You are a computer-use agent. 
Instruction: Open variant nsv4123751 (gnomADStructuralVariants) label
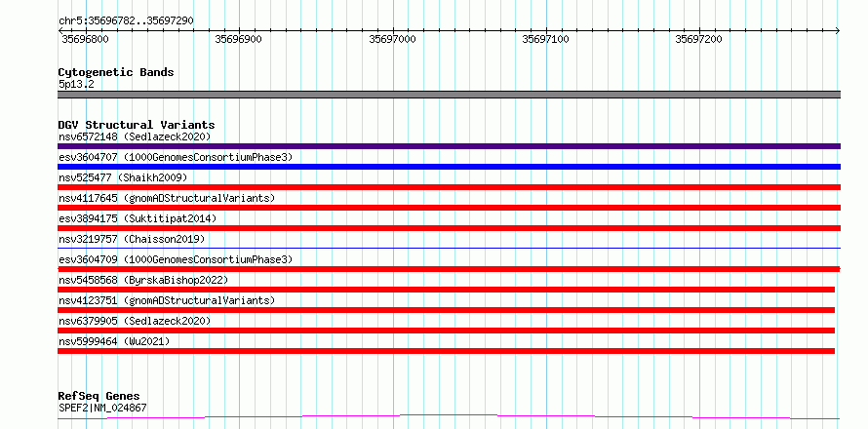point(167,300)
